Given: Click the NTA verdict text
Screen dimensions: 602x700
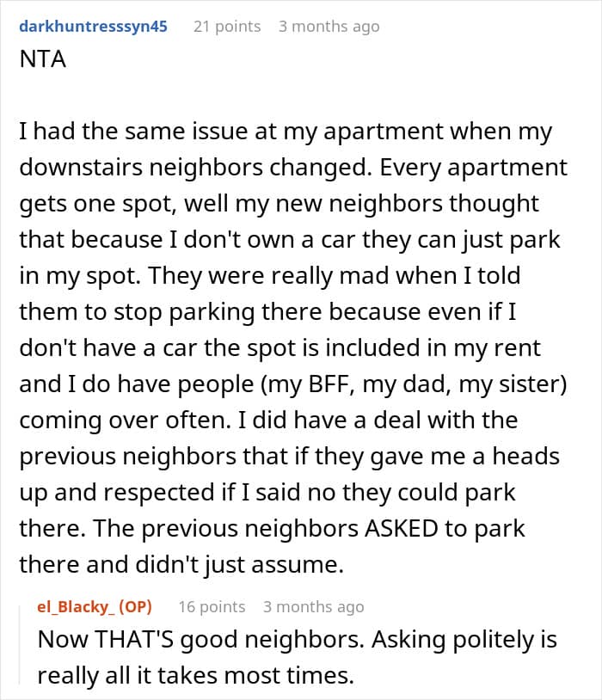Looking at the screenshot, I should point(42,63).
